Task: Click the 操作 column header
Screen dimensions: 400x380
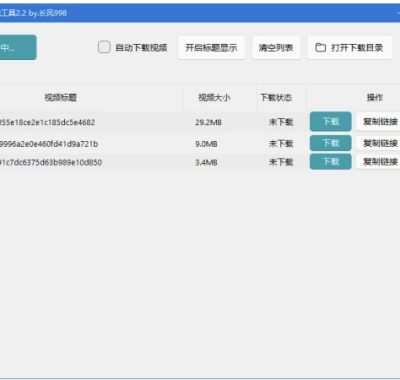Action: point(375,97)
